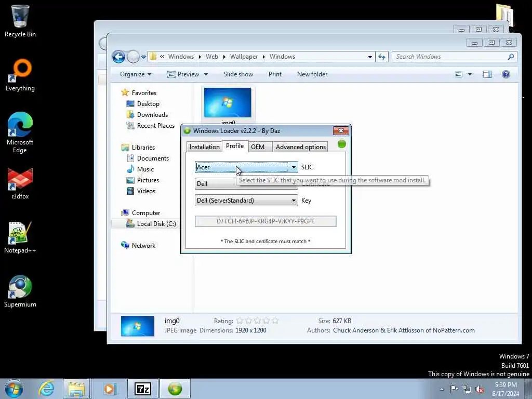Rate img0 with the fifth star
Image resolution: width=532 pixels, height=399 pixels.
(275, 321)
